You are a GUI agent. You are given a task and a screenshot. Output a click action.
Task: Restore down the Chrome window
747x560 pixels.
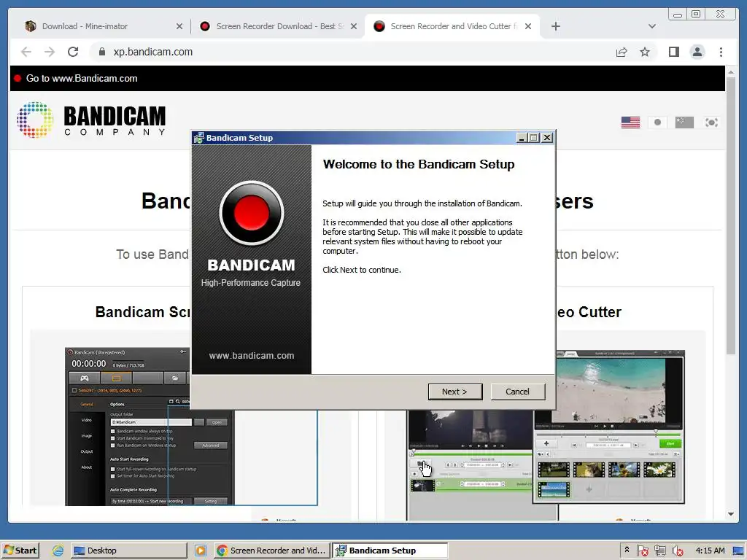tap(696, 15)
